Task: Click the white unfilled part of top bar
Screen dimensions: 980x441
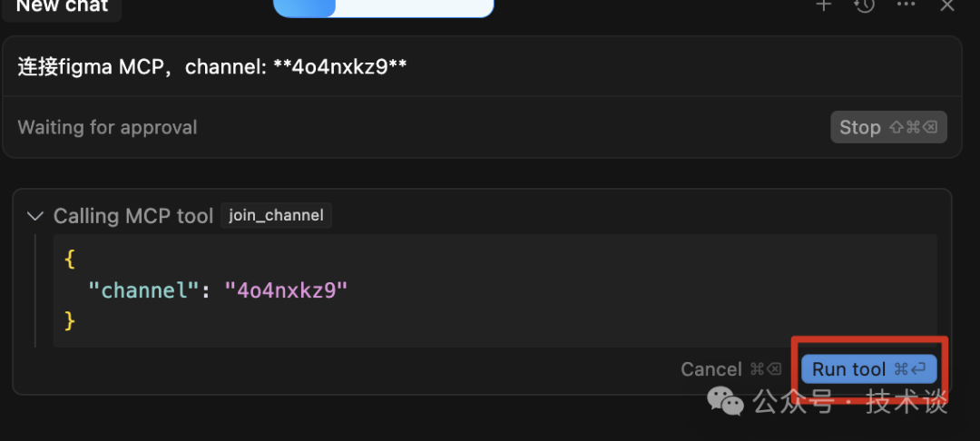Action: click(x=415, y=7)
